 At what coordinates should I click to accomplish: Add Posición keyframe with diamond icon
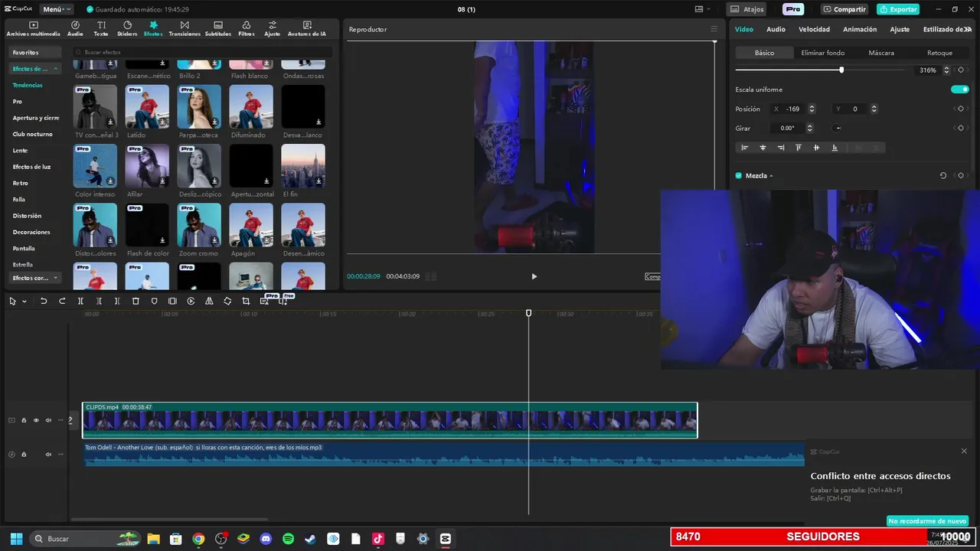click(x=961, y=109)
